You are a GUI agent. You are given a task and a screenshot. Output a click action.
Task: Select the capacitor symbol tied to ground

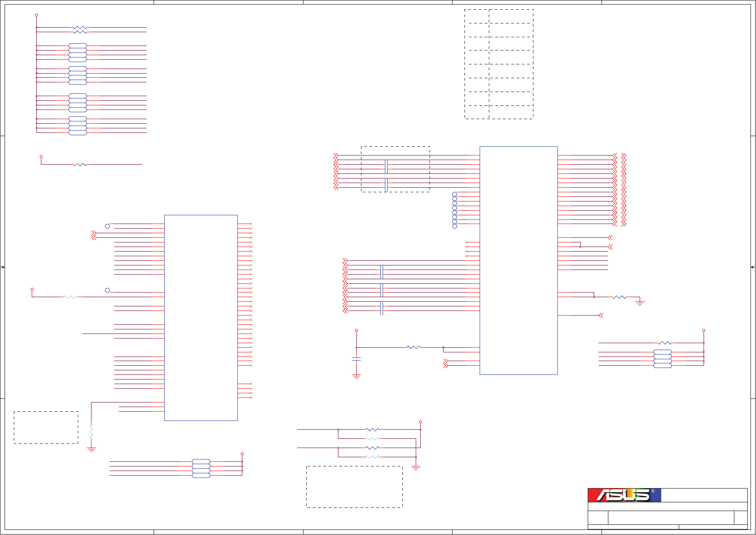(356, 359)
